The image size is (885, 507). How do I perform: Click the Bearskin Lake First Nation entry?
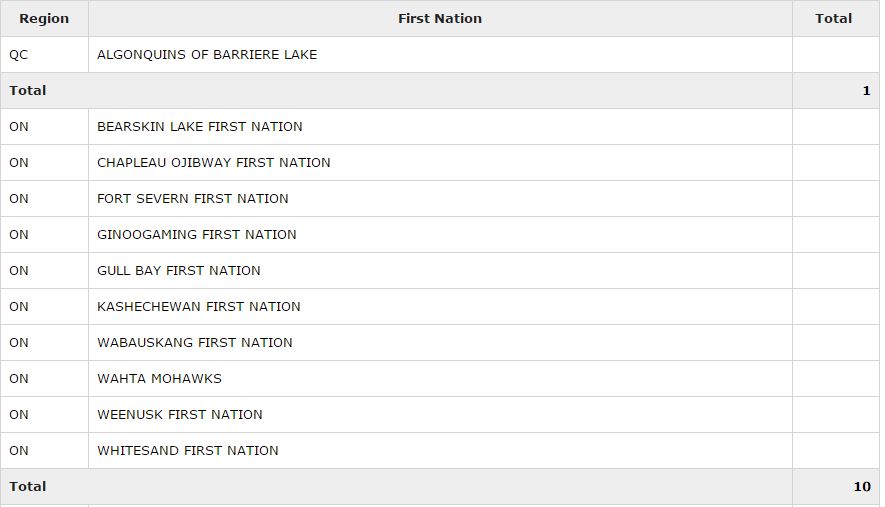[x=200, y=127]
